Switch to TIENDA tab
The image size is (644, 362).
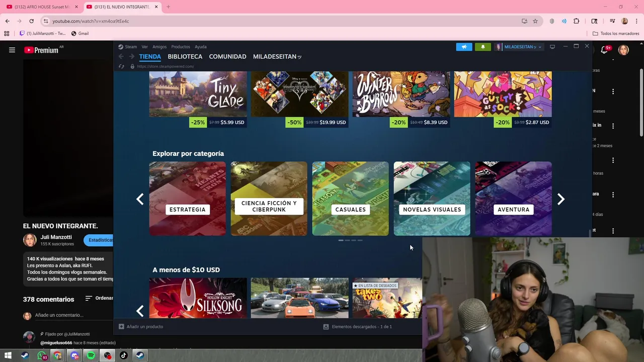point(150,57)
